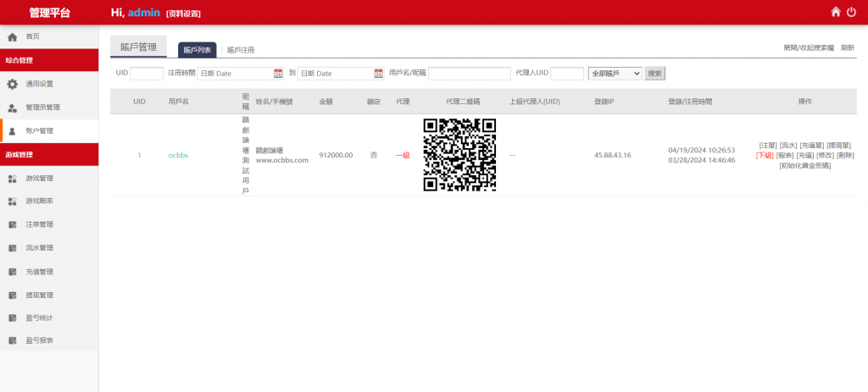Viewport: 868px width, 392px height.
Task: Collapse the red 综合管理 section header
Action: 49,60
